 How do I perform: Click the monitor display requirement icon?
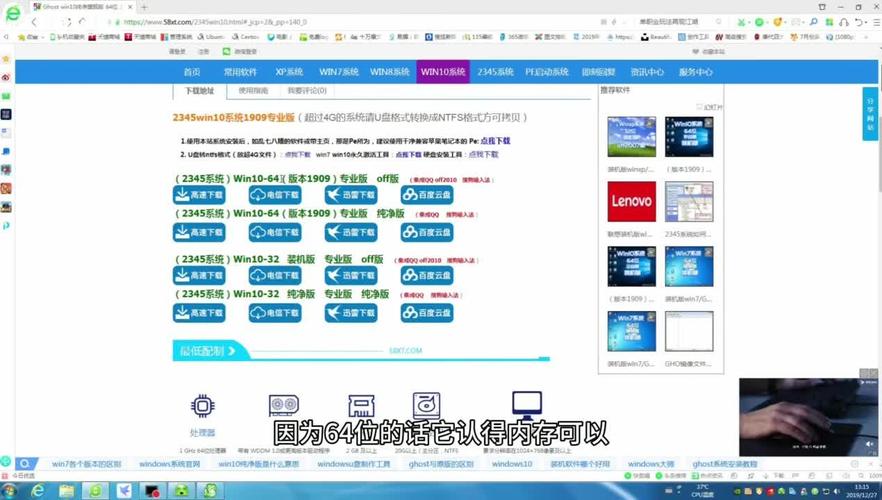527,406
